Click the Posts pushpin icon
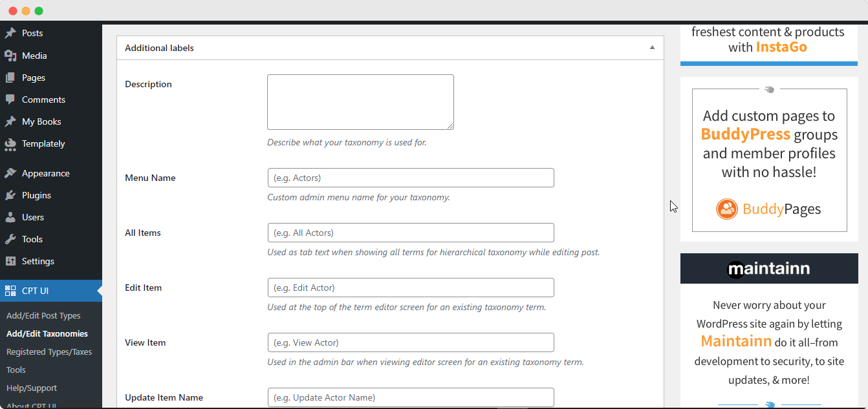Image resolution: width=868 pixels, height=409 pixels. tap(10, 33)
